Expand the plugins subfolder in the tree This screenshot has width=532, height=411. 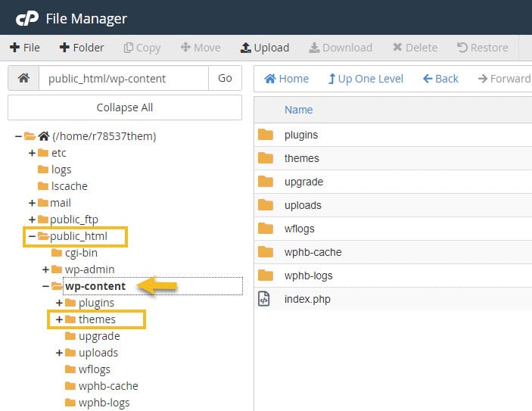pyautogui.click(x=59, y=303)
